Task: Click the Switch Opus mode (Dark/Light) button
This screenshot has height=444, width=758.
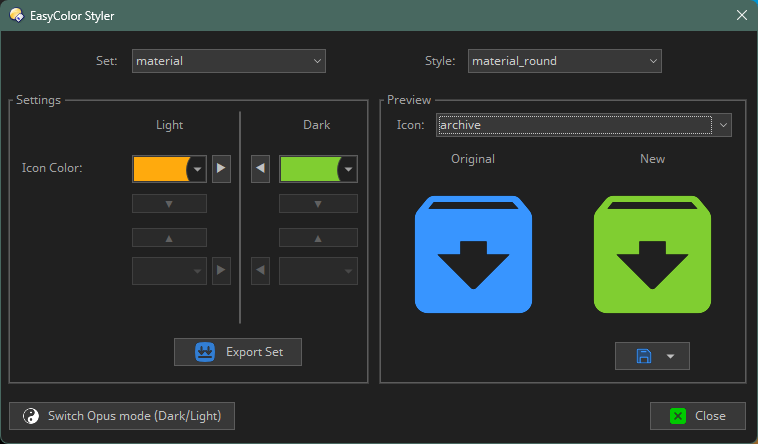Action: [x=122, y=416]
